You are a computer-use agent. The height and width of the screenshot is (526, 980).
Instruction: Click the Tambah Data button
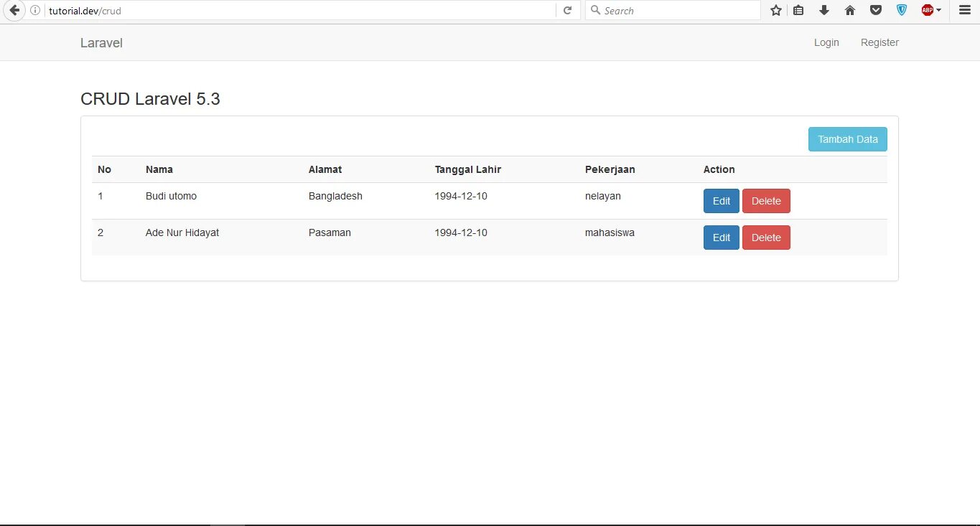pos(848,139)
